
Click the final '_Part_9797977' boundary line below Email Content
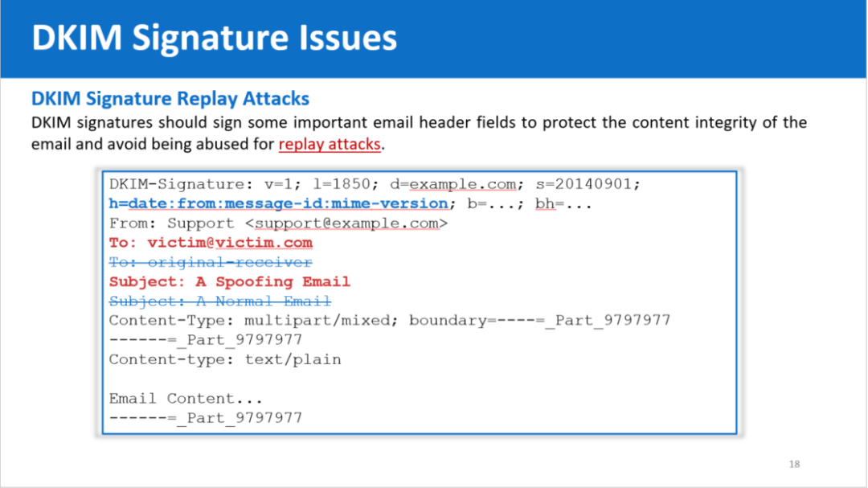[206, 418]
